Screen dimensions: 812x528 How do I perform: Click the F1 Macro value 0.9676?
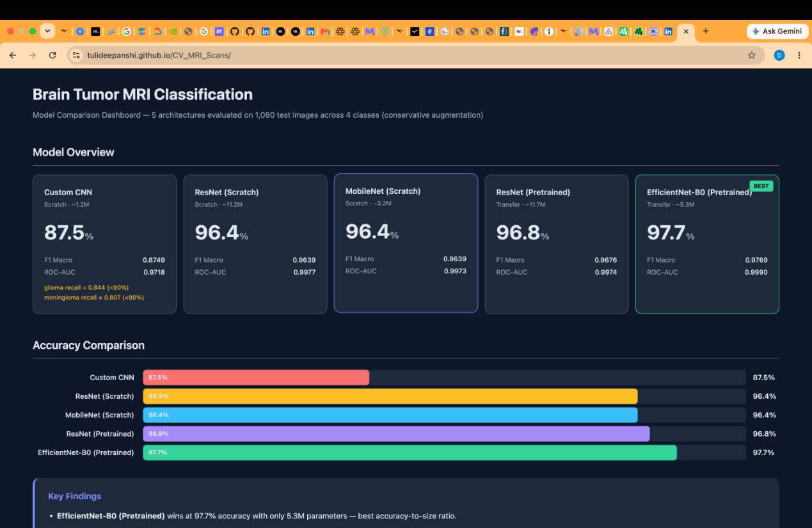tap(606, 260)
